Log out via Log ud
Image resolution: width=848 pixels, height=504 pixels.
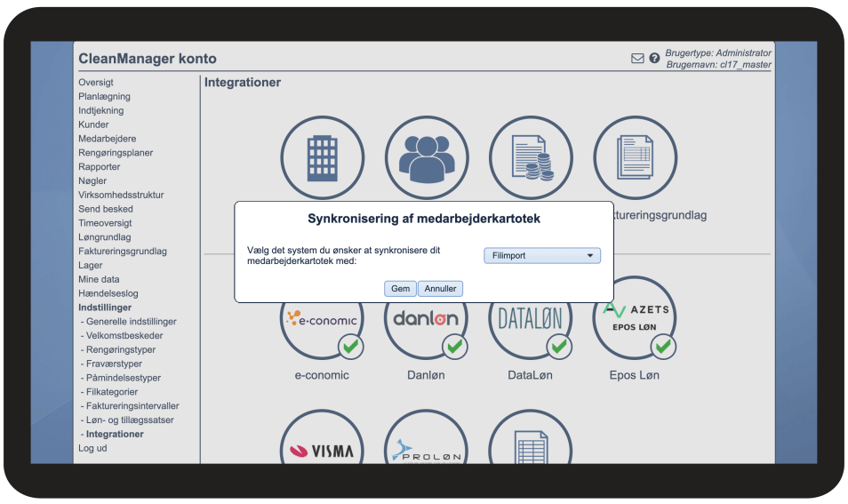point(92,448)
